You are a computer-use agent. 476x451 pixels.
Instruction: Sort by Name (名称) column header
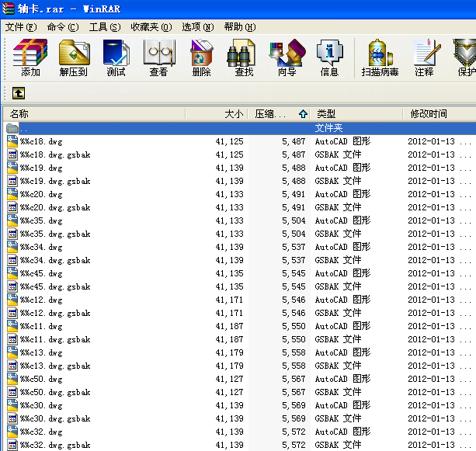pyautogui.click(x=95, y=114)
